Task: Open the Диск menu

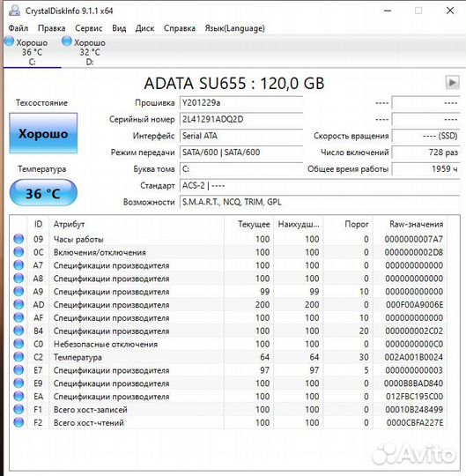Action: (144, 28)
